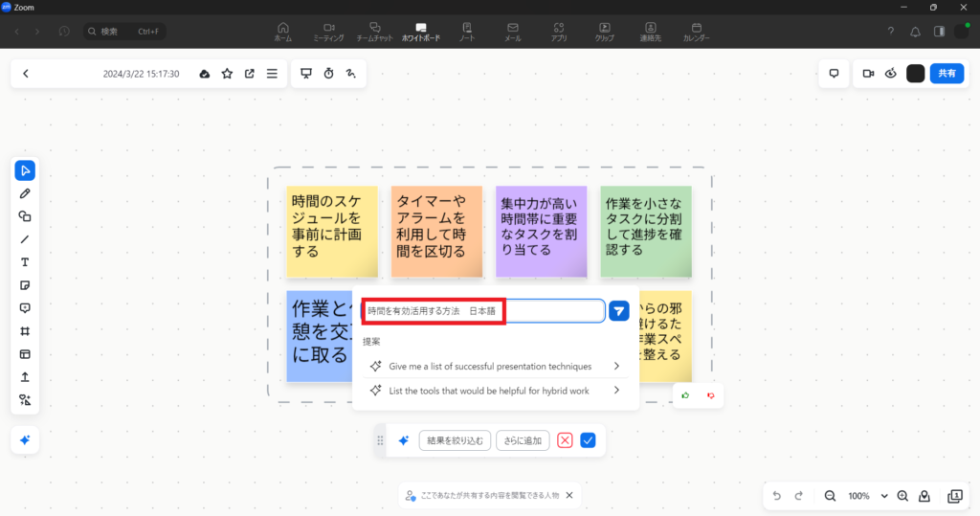Select the pen drawing tool
Viewport: 980px width, 516px height.
point(26,193)
